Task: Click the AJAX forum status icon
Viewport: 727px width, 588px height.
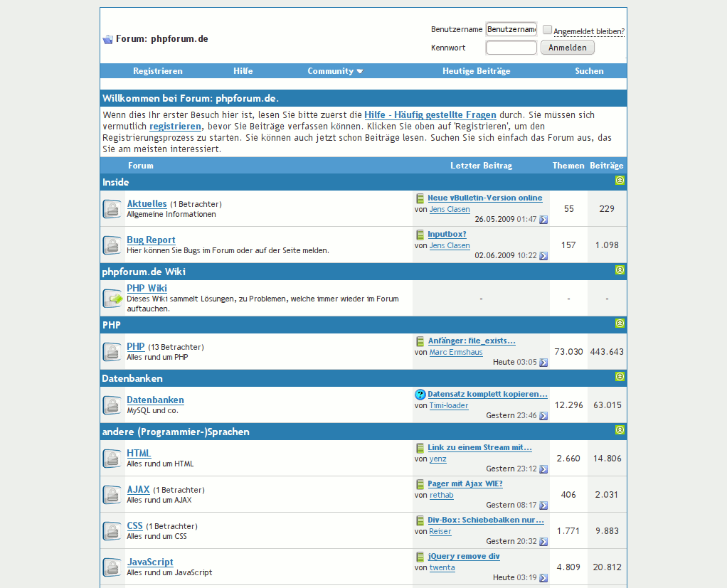Action: click(x=112, y=494)
